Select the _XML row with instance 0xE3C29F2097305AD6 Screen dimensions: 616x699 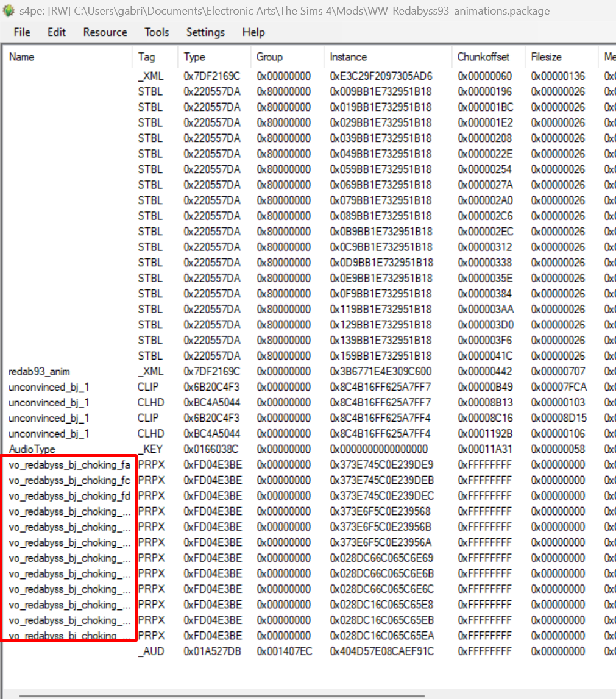click(x=380, y=76)
